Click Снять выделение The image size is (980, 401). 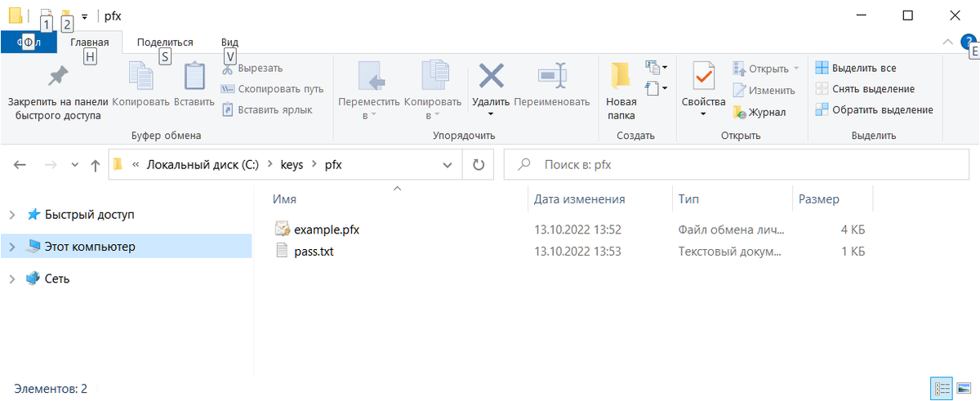(x=865, y=89)
